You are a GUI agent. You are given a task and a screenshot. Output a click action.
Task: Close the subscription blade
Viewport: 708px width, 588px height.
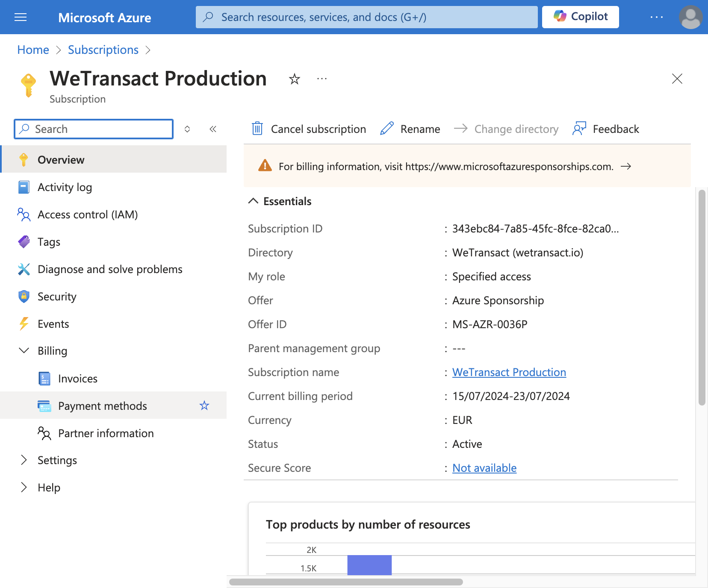pyautogui.click(x=677, y=79)
